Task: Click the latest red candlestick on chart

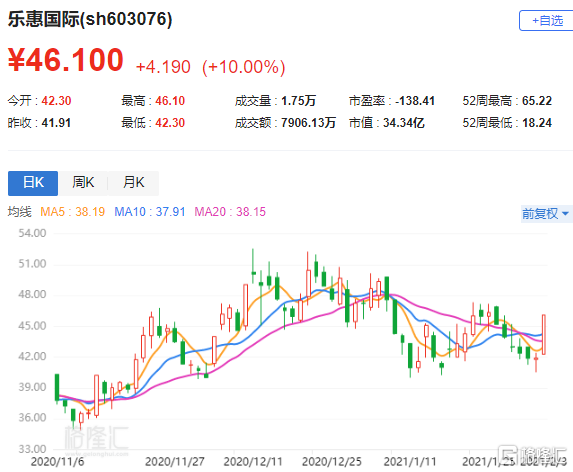Action: point(544,334)
